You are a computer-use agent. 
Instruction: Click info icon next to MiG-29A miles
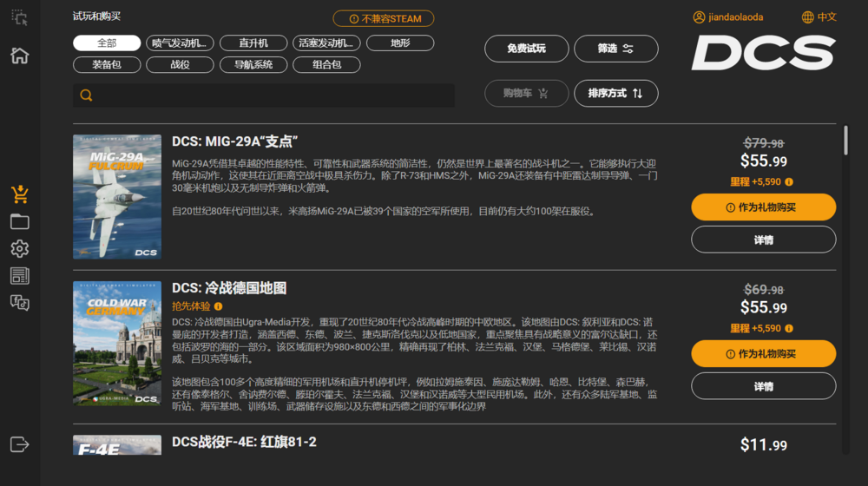(x=789, y=181)
